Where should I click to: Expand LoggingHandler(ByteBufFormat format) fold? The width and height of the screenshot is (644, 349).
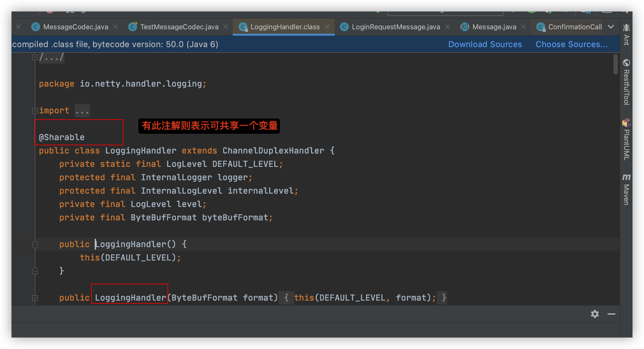pos(35,298)
